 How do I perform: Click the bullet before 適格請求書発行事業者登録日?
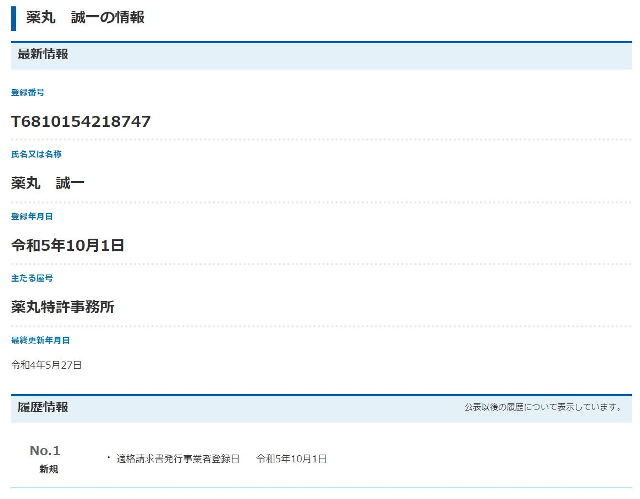pyautogui.click(x=108, y=458)
